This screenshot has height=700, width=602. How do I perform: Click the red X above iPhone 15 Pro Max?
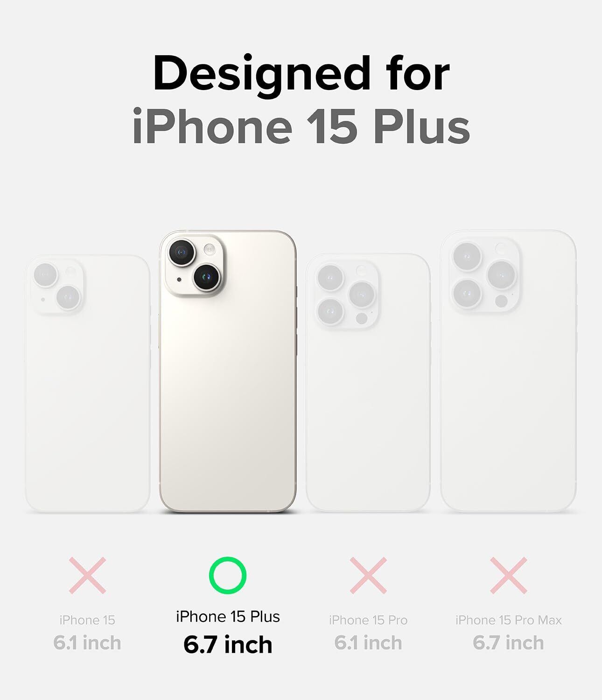tap(509, 575)
